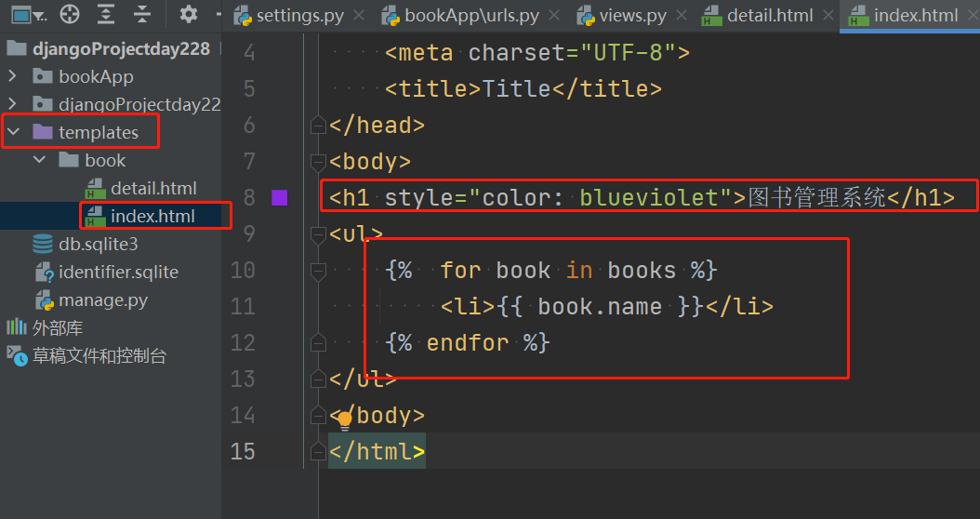Switch to the detail.html tab
980x519 pixels.
(759, 16)
